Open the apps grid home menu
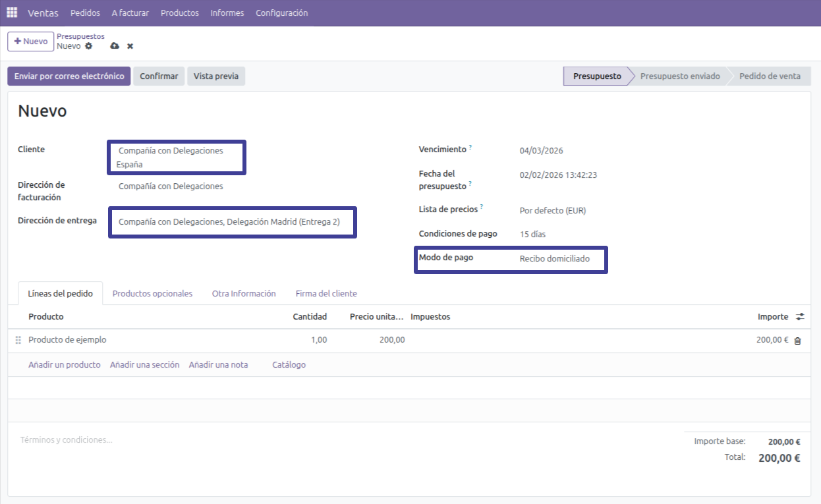The height and width of the screenshot is (504, 821). click(12, 13)
